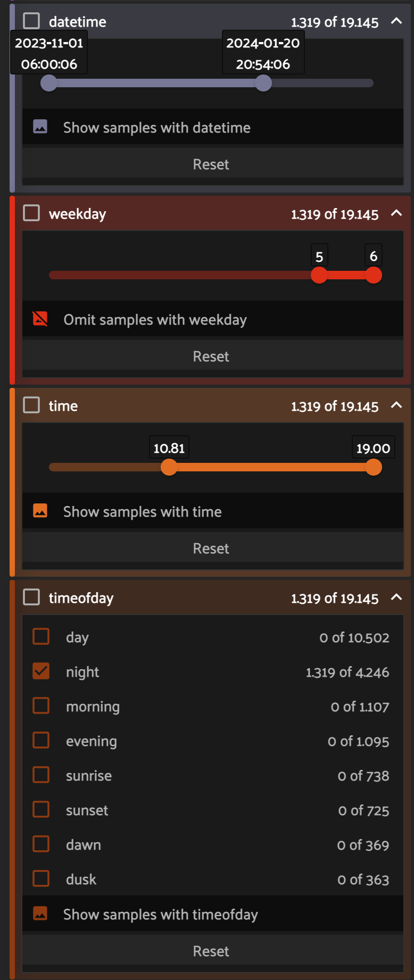Check the morning timeofday option

41,706
